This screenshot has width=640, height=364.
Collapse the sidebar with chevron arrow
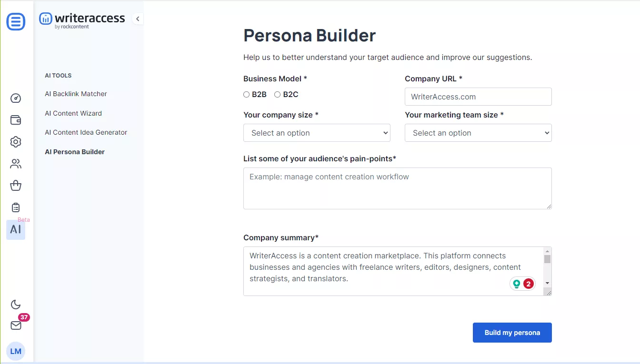pos(138,19)
